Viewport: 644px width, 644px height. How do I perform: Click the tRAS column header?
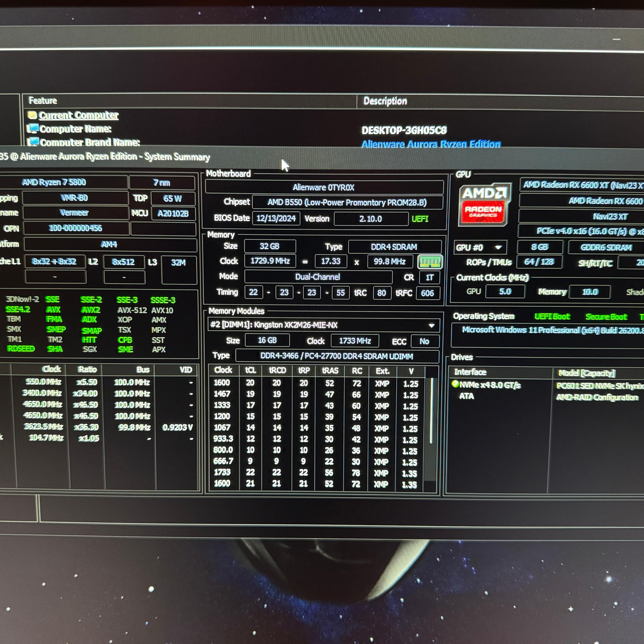(x=330, y=371)
